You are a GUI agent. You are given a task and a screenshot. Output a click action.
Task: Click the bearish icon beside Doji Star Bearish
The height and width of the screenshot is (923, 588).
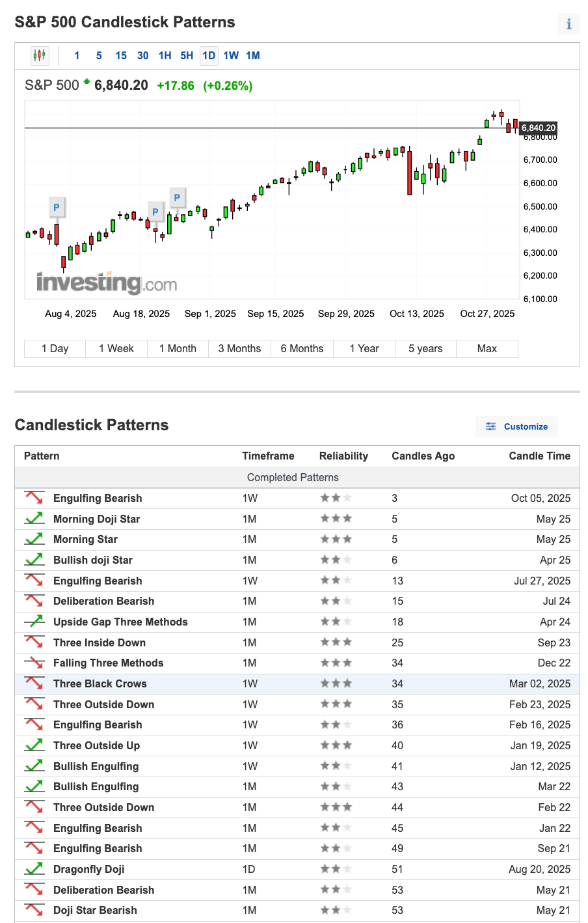34,910
